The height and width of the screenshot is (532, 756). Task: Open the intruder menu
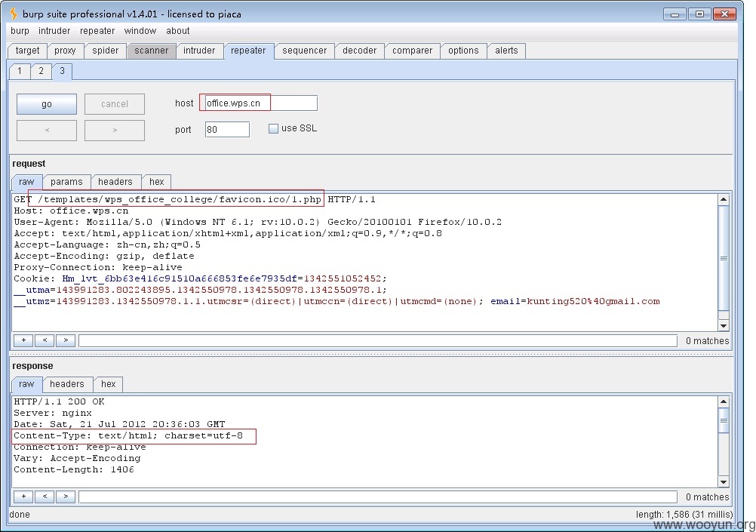click(x=54, y=31)
